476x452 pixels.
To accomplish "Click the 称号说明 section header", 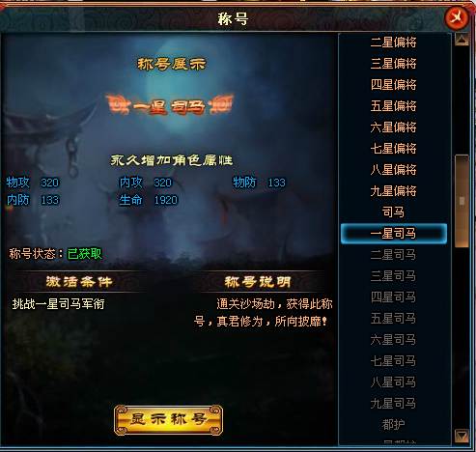I will point(258,282).
